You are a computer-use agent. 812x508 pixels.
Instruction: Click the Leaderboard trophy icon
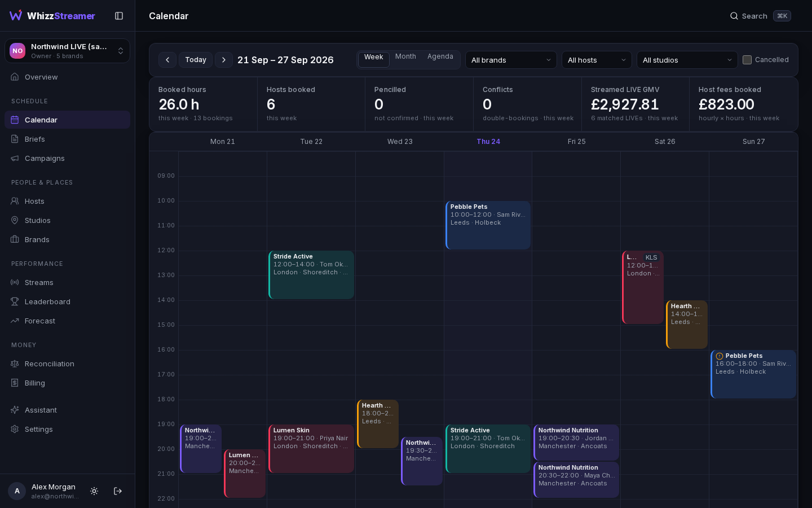(15, 301)
